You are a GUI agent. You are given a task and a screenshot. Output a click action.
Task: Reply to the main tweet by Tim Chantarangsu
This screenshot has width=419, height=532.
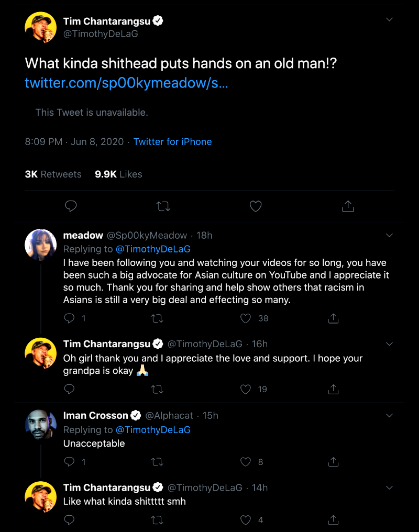[71, 207]
